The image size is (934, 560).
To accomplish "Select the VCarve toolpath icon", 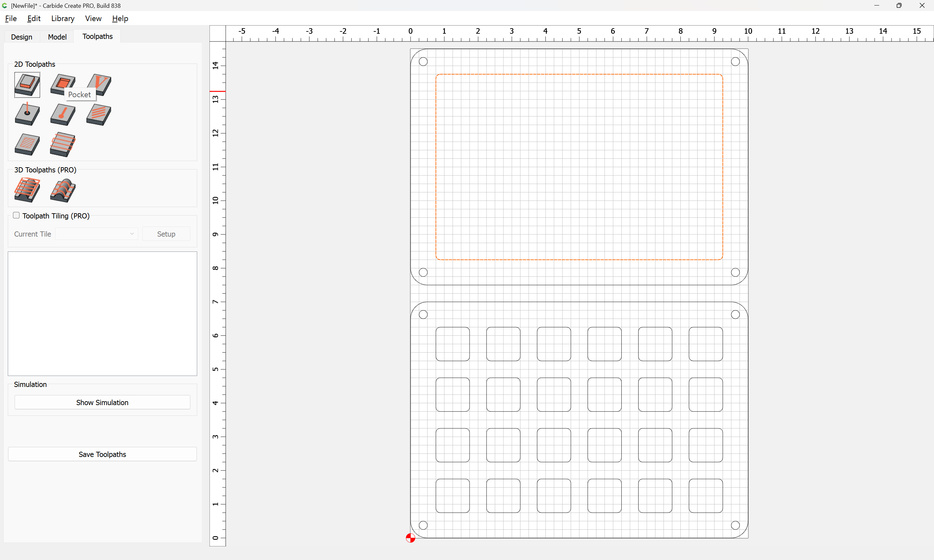I will [x=99, y=85].
